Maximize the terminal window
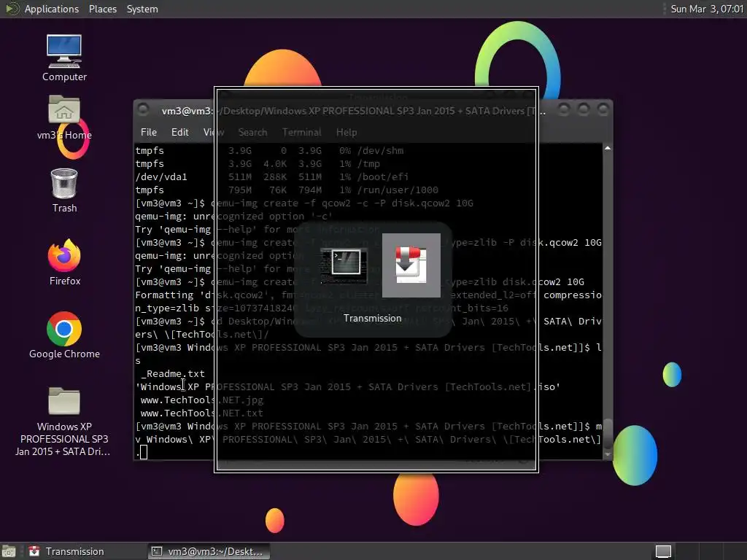This screenshot has height=560, width=747. 583,110
